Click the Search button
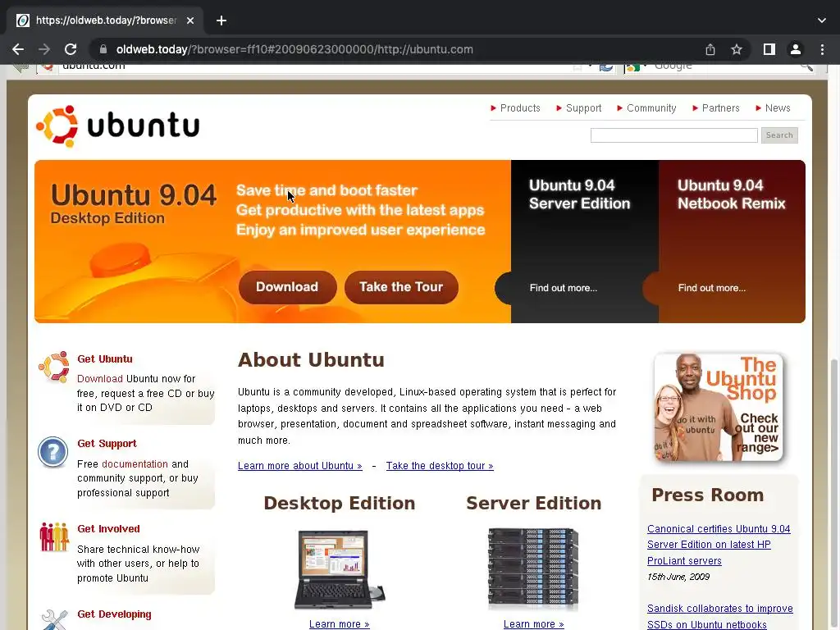The image size is (840, 630). (x=779, y=135)
